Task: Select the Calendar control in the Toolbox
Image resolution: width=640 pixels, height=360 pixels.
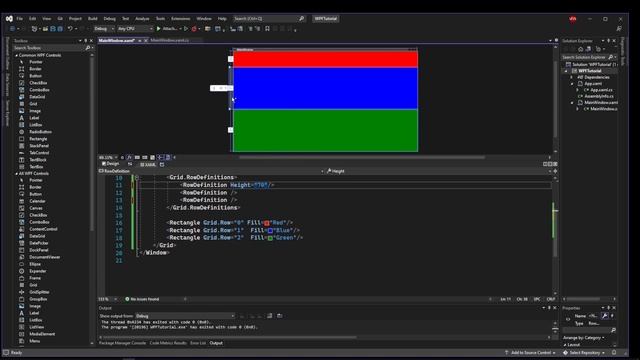Action: (37, 201)
